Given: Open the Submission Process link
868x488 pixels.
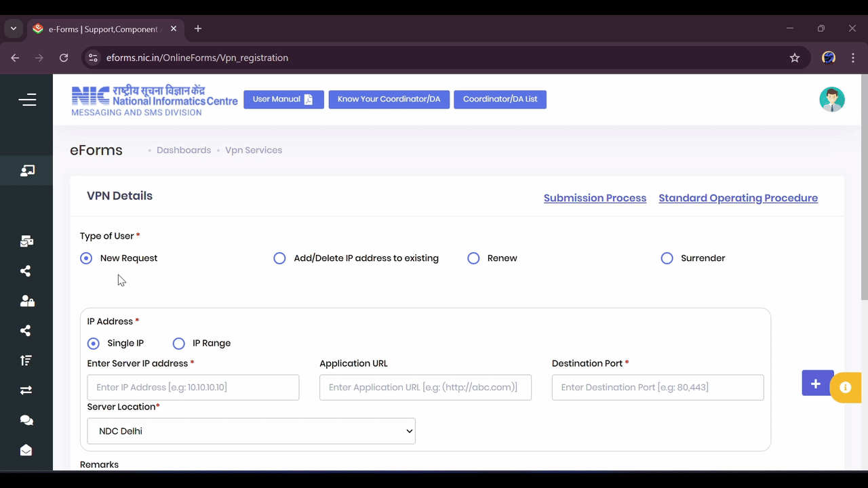Looking at the screenshot, I should 595,197.
